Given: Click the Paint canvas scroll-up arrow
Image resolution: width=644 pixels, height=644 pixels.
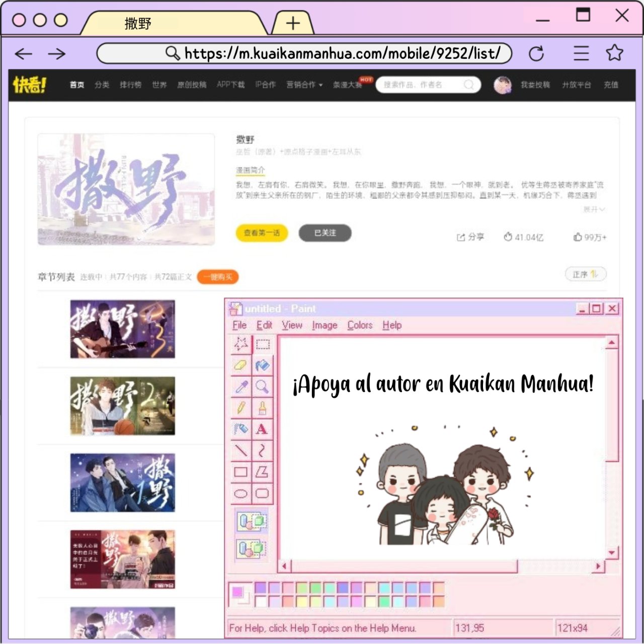Looking at the screenshot, I should point(612,343).
